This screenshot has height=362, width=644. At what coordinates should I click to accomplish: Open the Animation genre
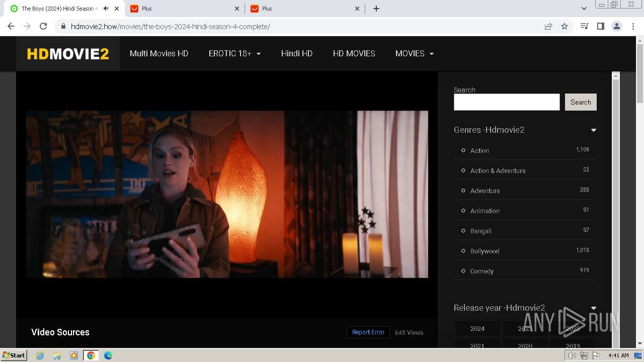tap(485, 211)
